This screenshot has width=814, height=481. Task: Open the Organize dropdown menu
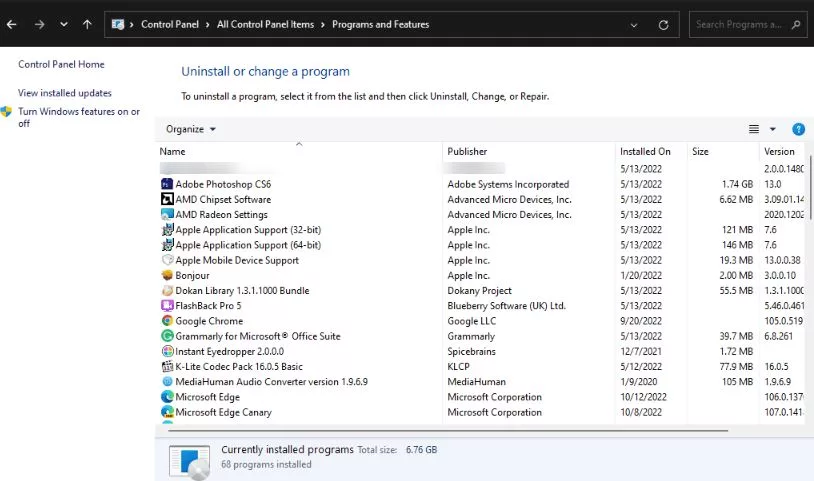point(191,129)
